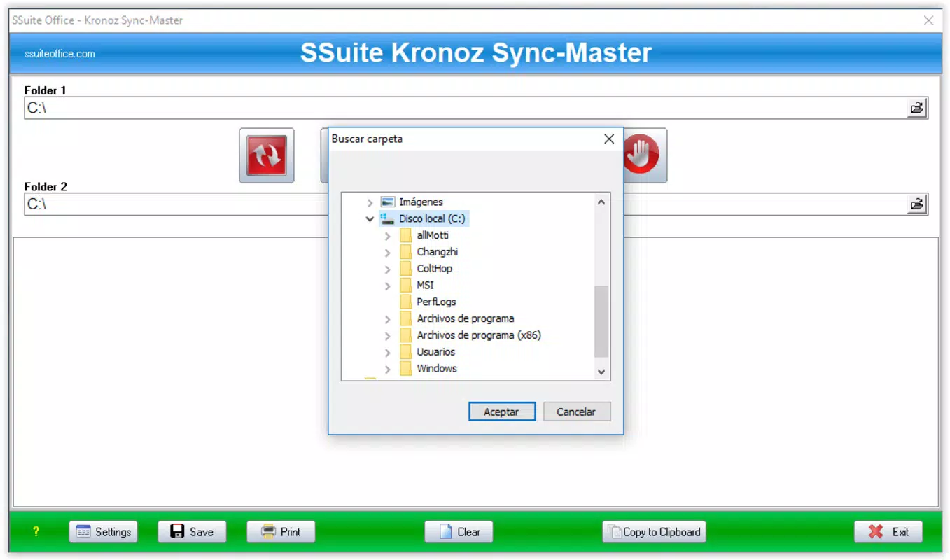
Task: Click the Usuarios folder icon
Action: click(x=406, y=352)
